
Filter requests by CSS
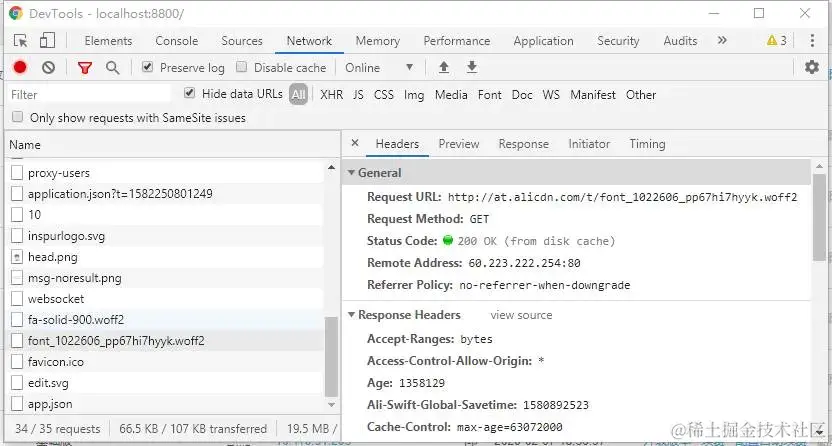[384, 95]
